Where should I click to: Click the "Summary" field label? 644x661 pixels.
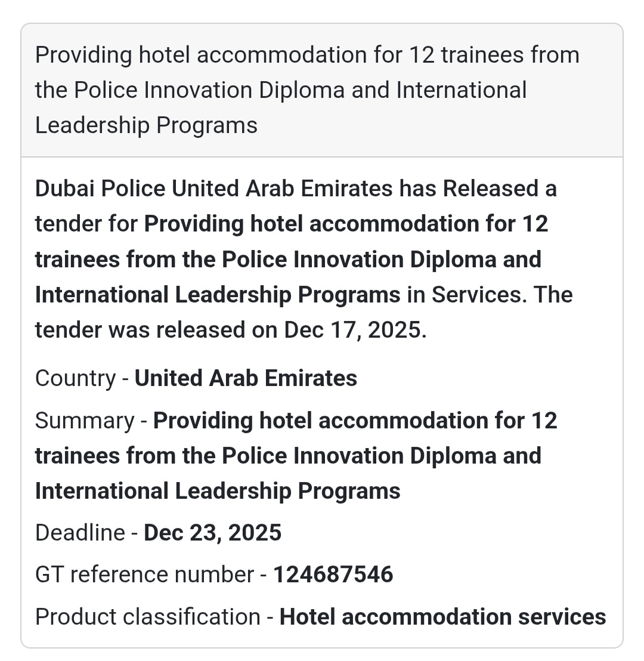[85, 421]
